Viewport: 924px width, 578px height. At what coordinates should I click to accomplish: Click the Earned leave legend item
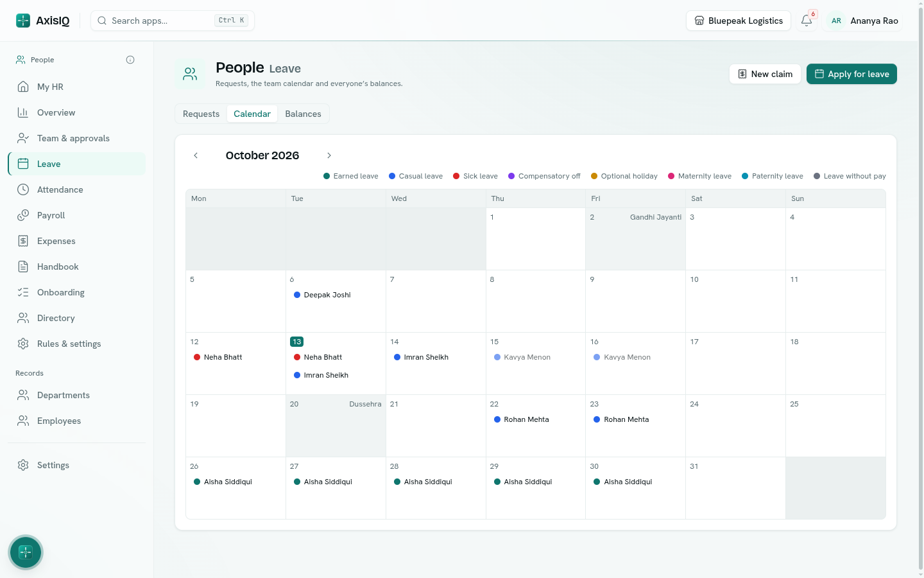pyautogui.click(x=351, y=176)
